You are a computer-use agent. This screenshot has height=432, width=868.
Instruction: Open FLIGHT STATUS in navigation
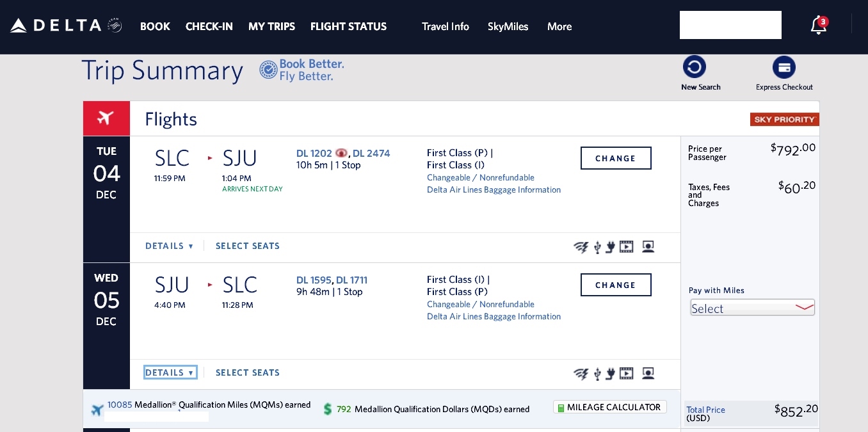point(348,26)
